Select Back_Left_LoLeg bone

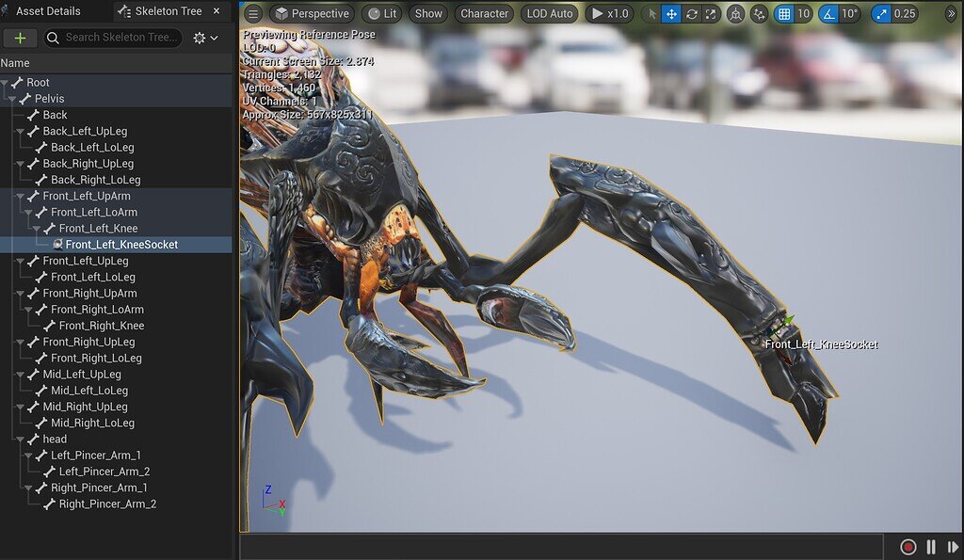tap(92, 148)
